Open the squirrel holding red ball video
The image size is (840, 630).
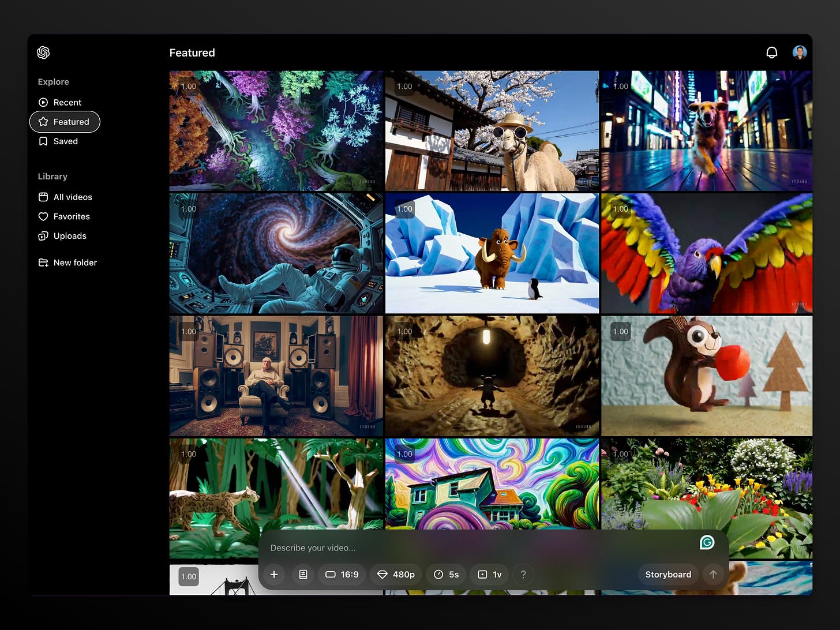pyautogui.click(x=707, y=376)
